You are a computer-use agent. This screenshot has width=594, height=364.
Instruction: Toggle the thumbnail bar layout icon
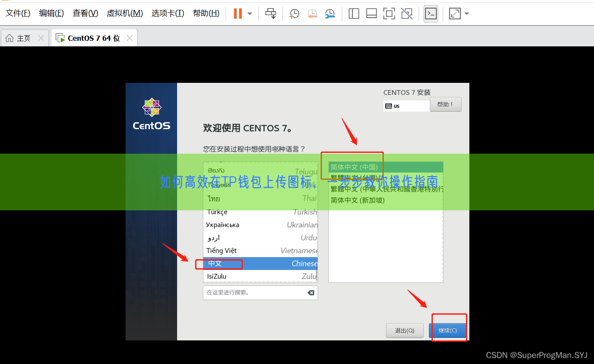371,14
